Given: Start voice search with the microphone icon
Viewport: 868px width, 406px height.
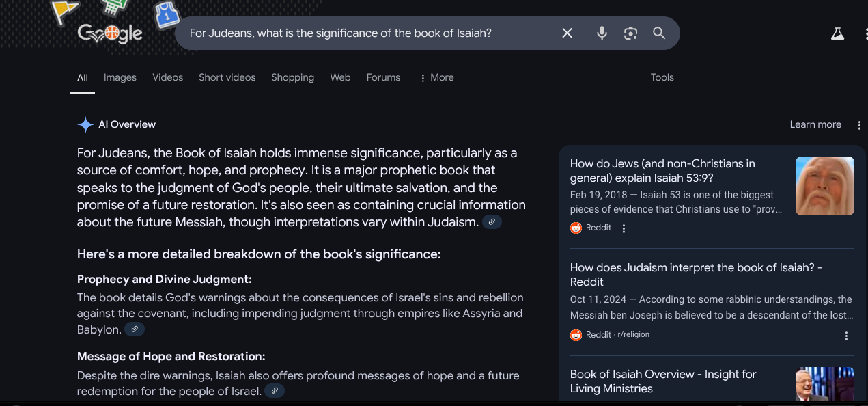Looking at the screenshot, I should click(602, 33).
